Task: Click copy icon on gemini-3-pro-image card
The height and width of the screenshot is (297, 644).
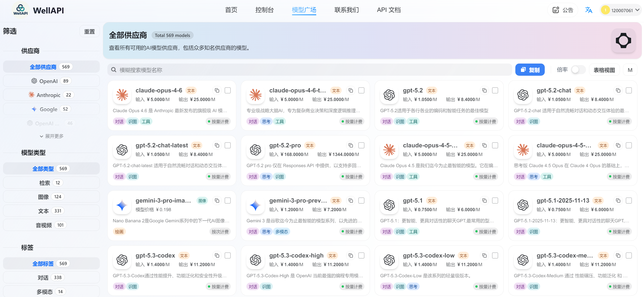Action: point(217,201)
